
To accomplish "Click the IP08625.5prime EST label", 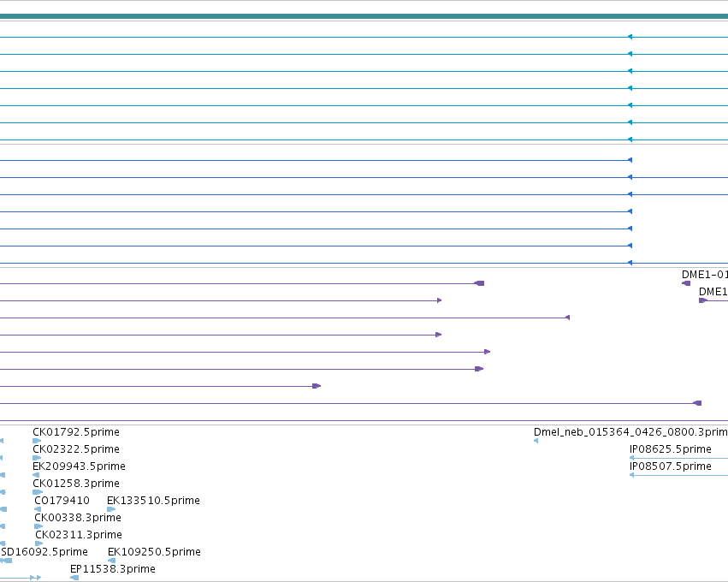I will [671, 449].
